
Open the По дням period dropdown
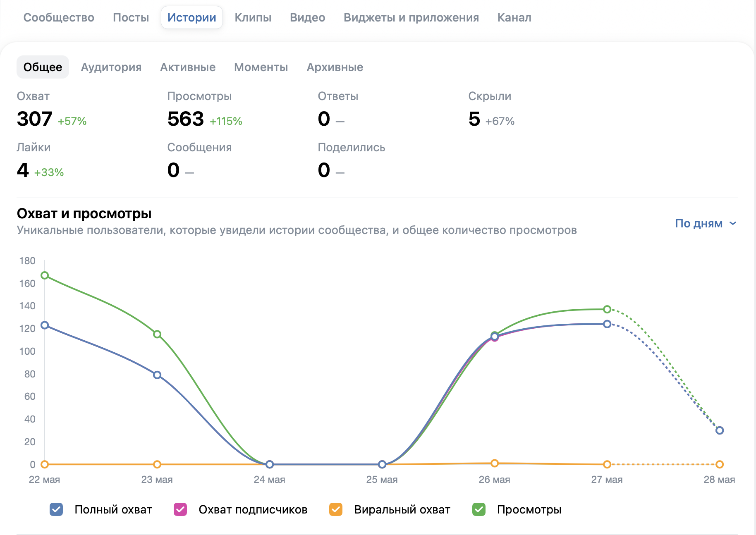[x=706, y=223]
